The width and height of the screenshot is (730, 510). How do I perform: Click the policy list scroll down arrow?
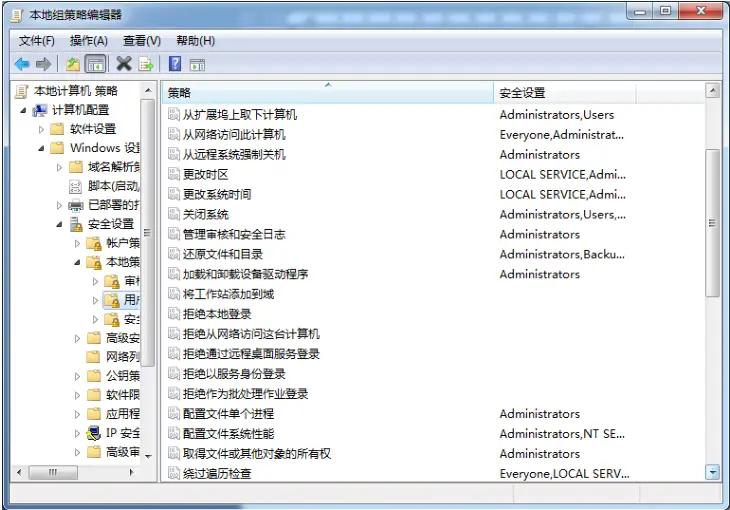[x=712, y=472]
